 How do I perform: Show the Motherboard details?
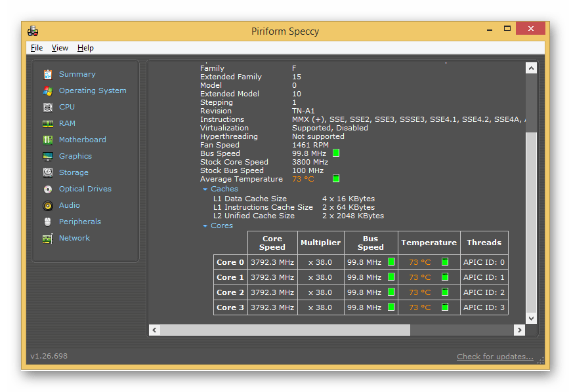click(x=82, y=140)
